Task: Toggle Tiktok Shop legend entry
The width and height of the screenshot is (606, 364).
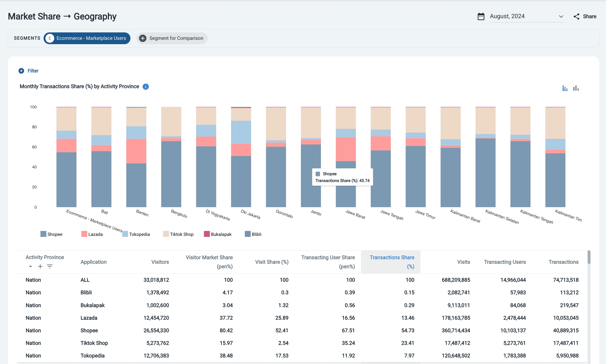Action: click(x=178, y=234)
